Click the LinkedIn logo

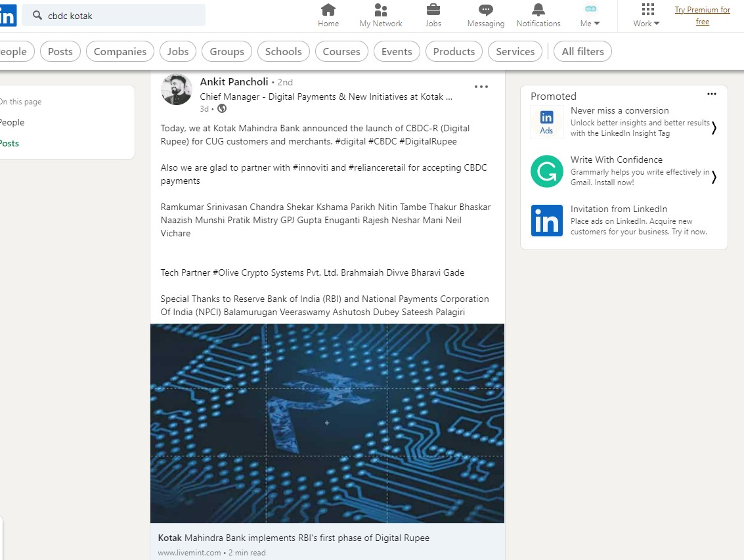pos(7,15)
